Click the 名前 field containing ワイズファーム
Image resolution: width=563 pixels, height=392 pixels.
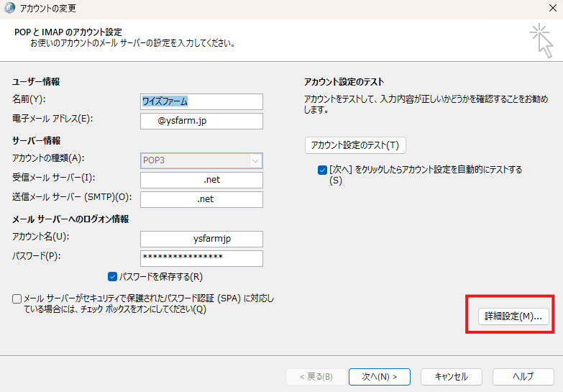(202, 101)
